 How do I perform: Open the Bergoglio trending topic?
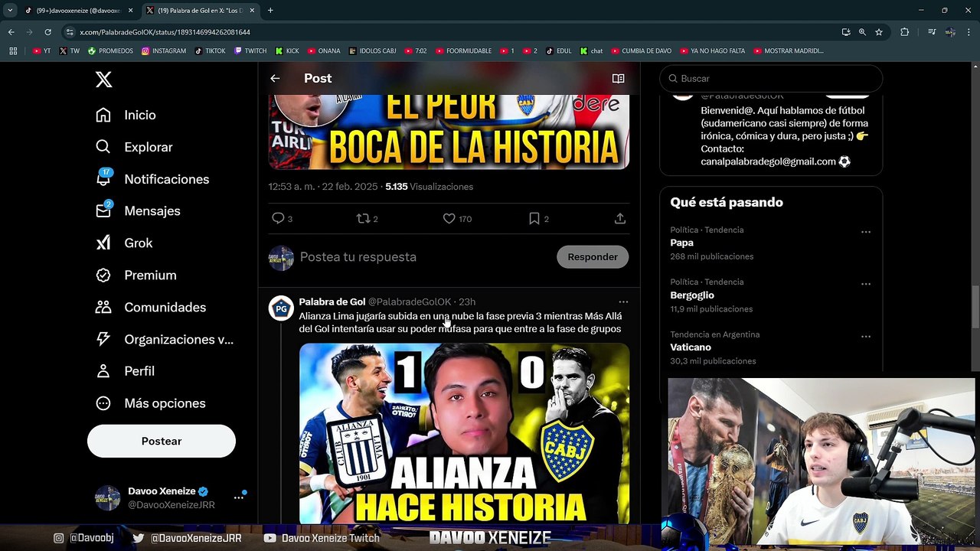tap(692, 295)
